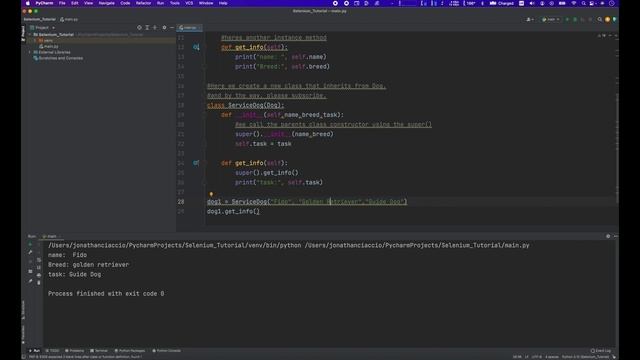Open the Refactor menu
The image size is (640, 360).
[143, 3]
